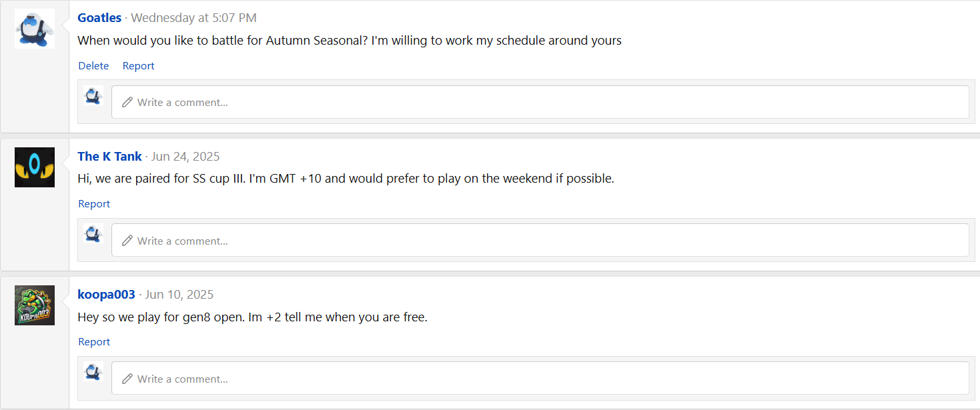Report koopa003's gen8 open post

[94, 342]
